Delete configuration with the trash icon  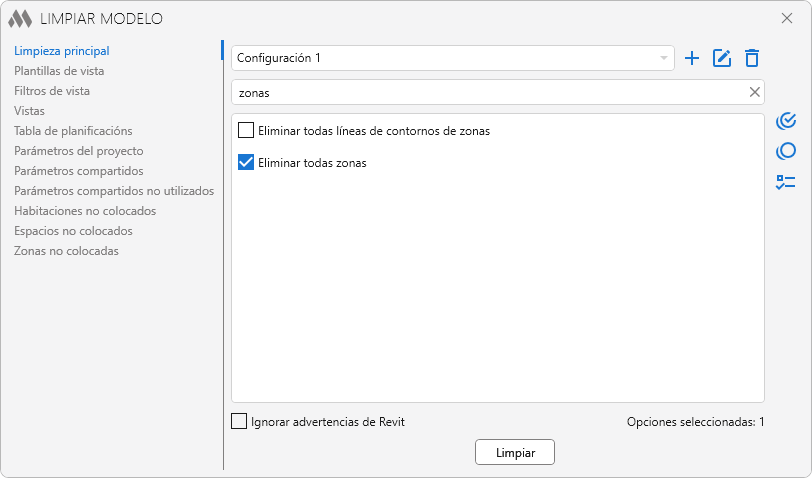click(x=752, y=58)
